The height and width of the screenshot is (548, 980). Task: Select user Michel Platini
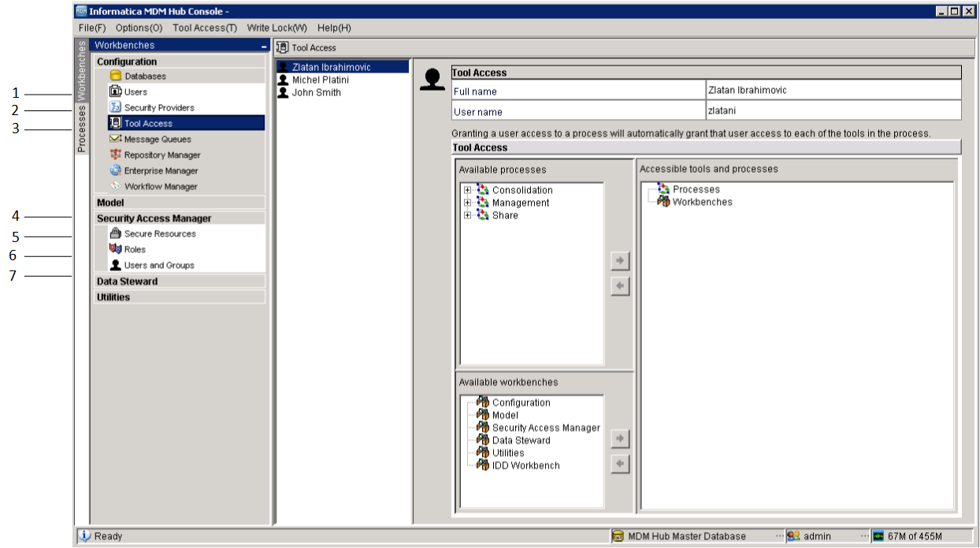(x=321, y=80)
